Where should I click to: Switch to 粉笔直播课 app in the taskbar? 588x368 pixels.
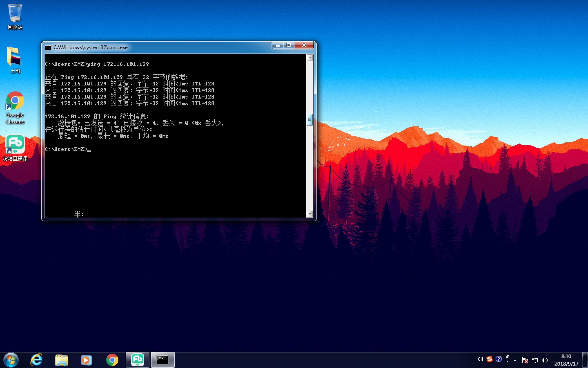click(x=138, y=360)
